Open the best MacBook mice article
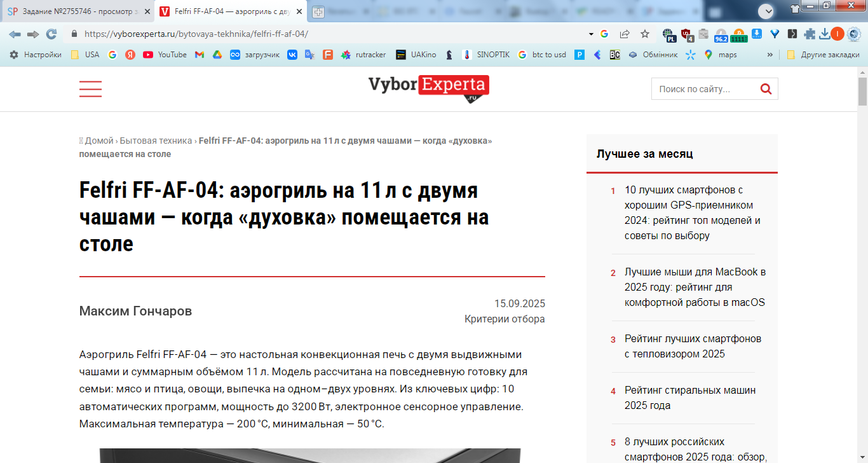Image resolution: width=868 pixels, height=463 pixels. tap(695, 287)
